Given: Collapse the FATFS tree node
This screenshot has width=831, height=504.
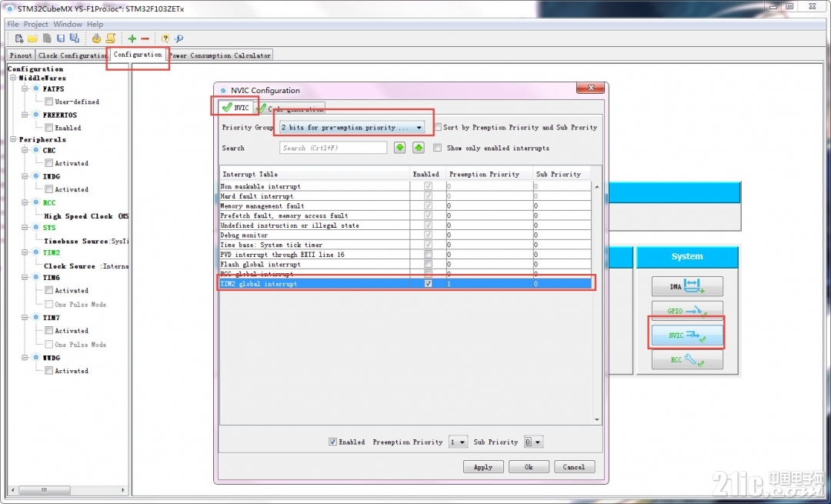Looking at the screenshot, I should coord(25,88).
